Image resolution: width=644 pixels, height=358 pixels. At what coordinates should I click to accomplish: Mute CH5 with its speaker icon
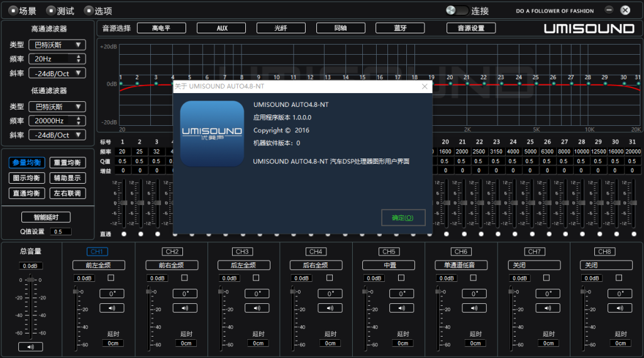[401, 308]
